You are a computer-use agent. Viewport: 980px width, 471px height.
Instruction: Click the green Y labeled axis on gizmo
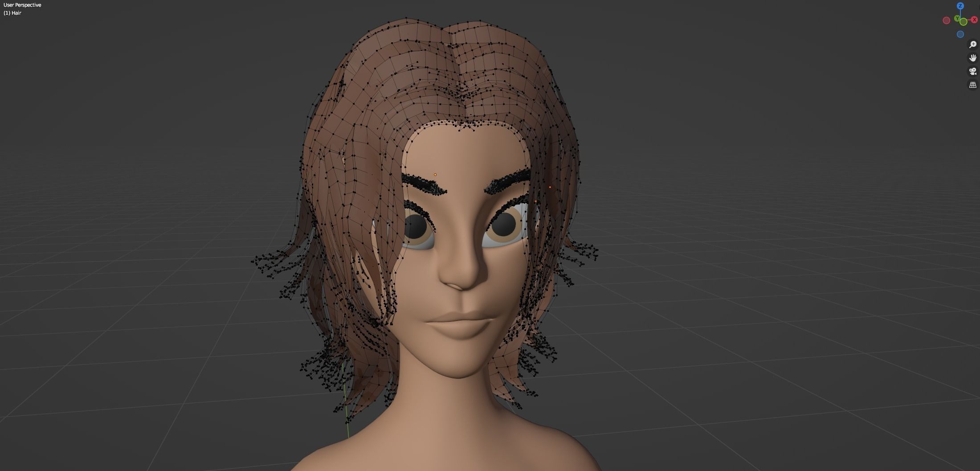pos(957,19)
